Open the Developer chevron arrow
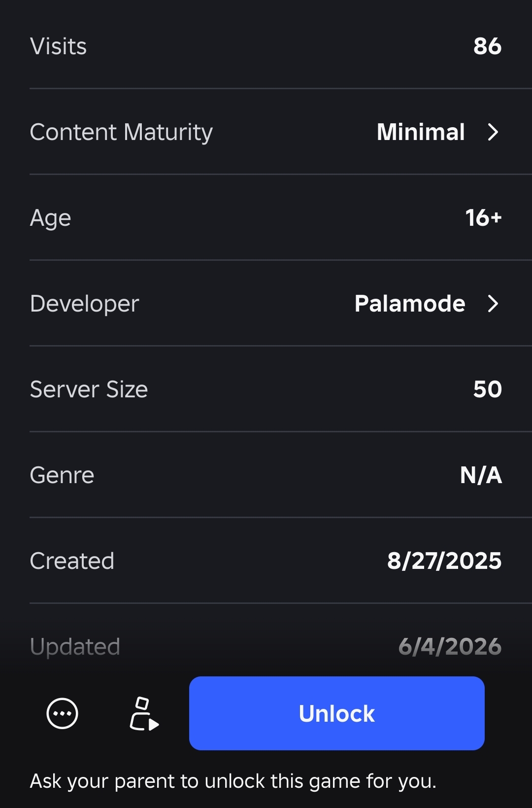The width and height of the screenshot is (532, 808). coord(493,304)
